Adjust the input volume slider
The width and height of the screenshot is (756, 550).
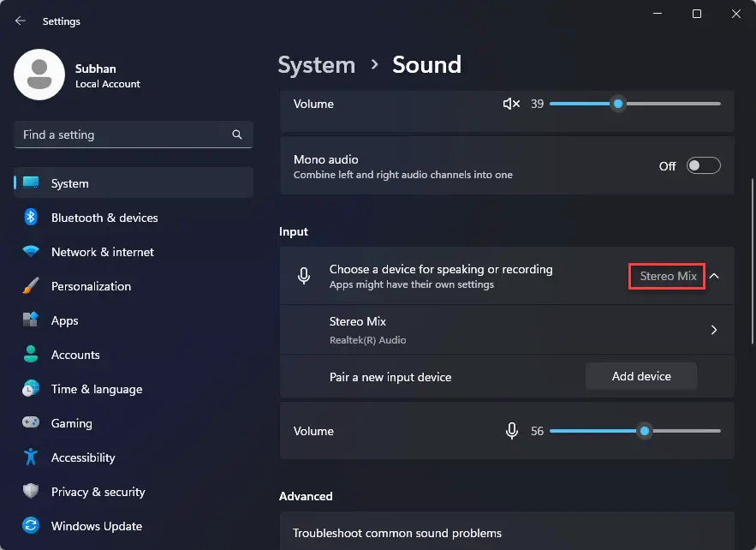pyautogui.click(x=645, y=431)
